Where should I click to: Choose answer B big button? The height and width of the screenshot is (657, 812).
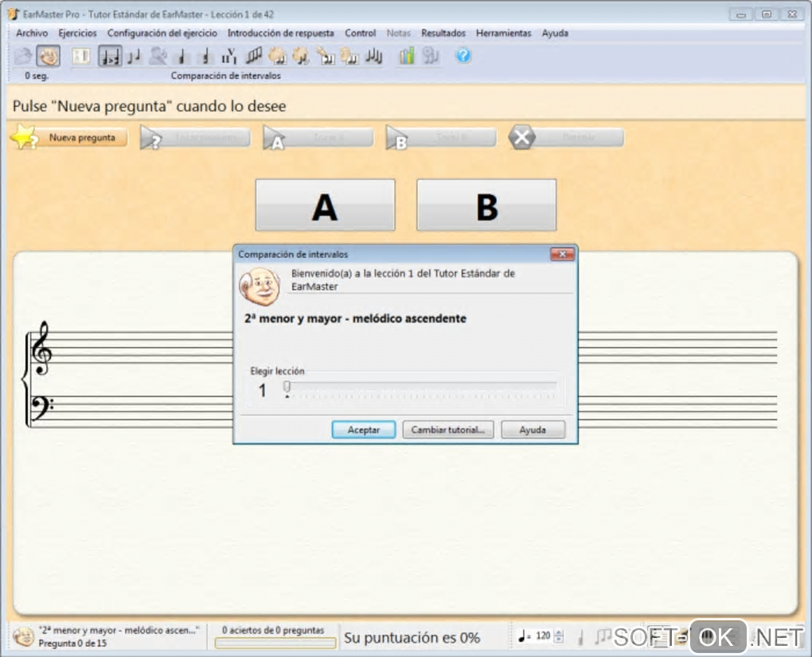(486, 205)
